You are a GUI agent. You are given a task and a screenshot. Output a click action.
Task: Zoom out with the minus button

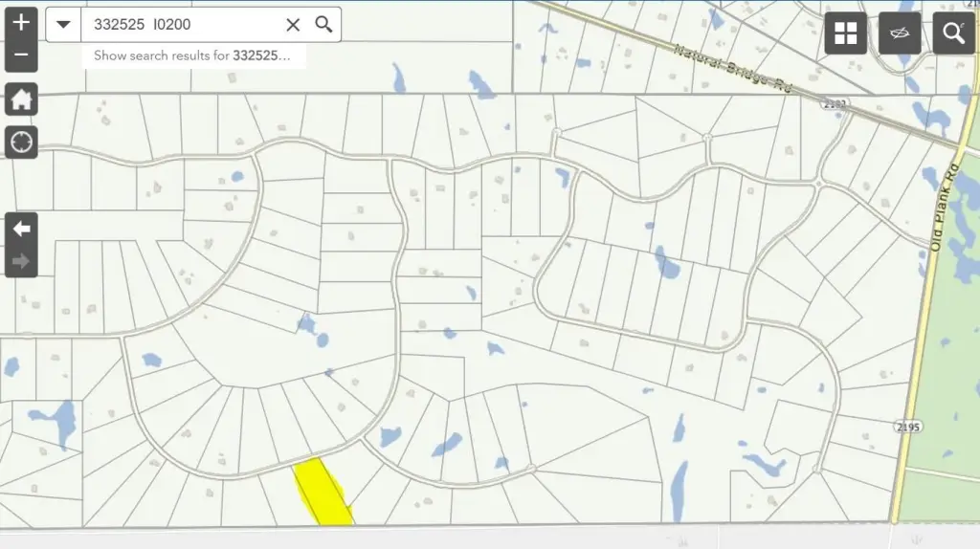point(21,56)
